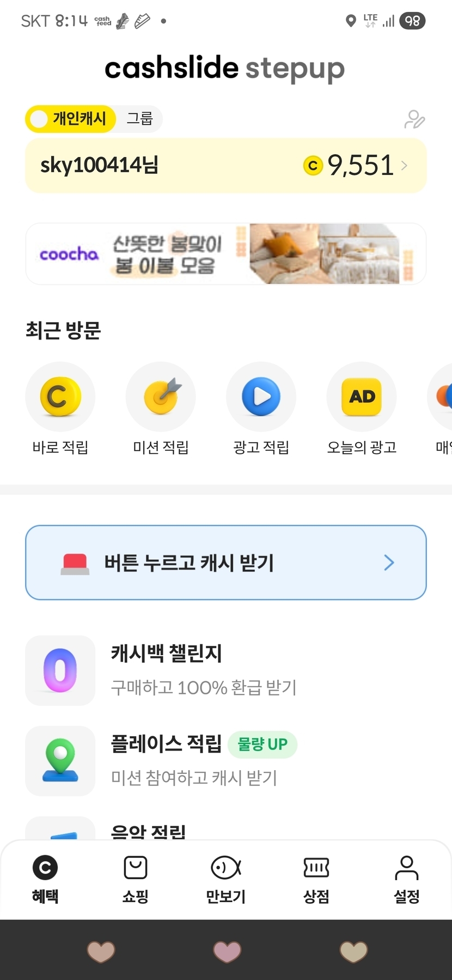The image size is (452, 980).
Task: Open the 설정 tab
Action: click(407, 879)
